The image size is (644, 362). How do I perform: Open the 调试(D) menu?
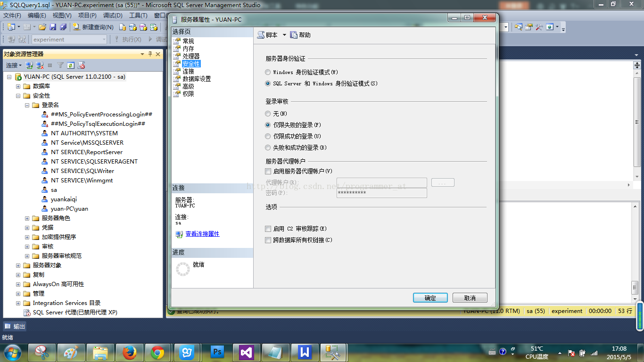click(x=113, y=16)
